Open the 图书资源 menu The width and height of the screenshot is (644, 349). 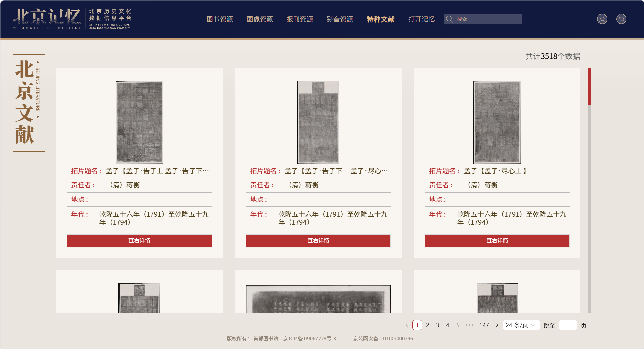[x=220, y=19]
